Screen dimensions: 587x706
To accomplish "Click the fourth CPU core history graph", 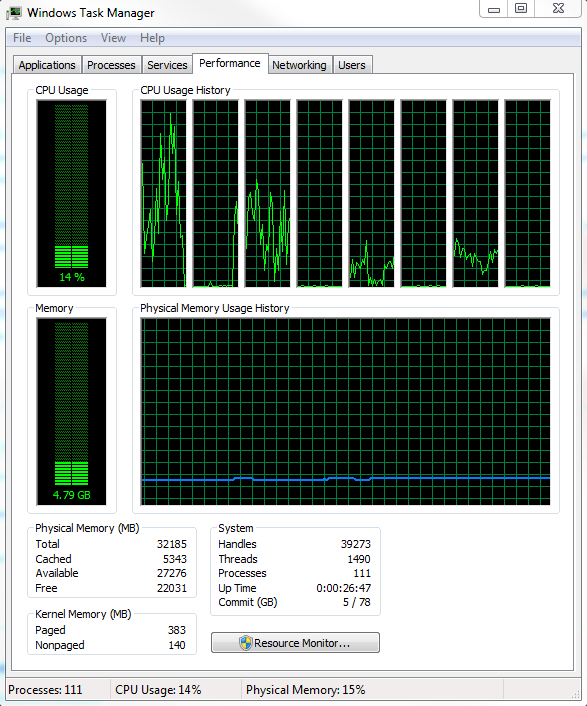I will pyautogui.click(x=320, y=194).
